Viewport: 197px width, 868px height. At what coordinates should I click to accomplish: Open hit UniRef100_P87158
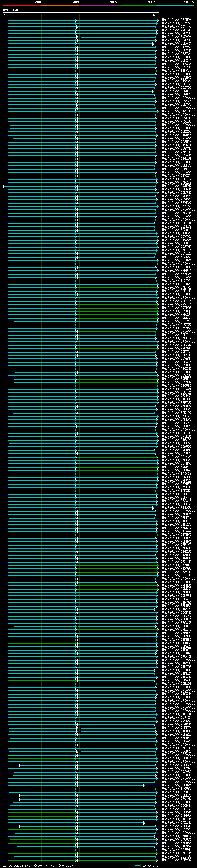point(176,23)
